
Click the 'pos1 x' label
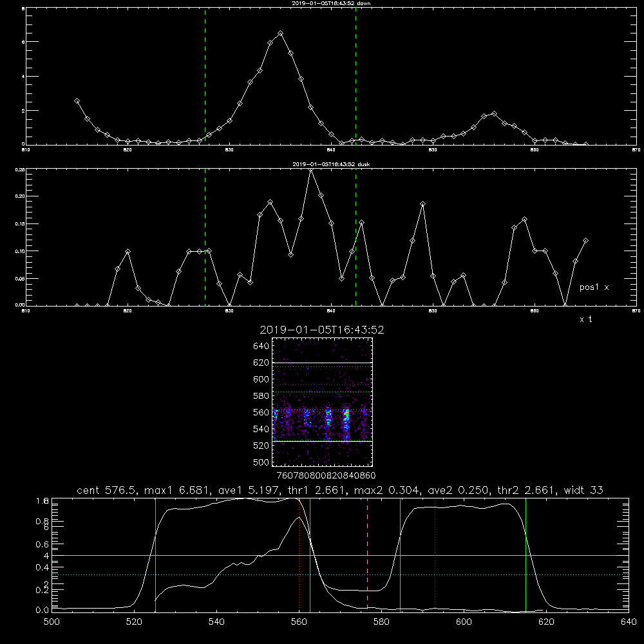tap(594, 287)
